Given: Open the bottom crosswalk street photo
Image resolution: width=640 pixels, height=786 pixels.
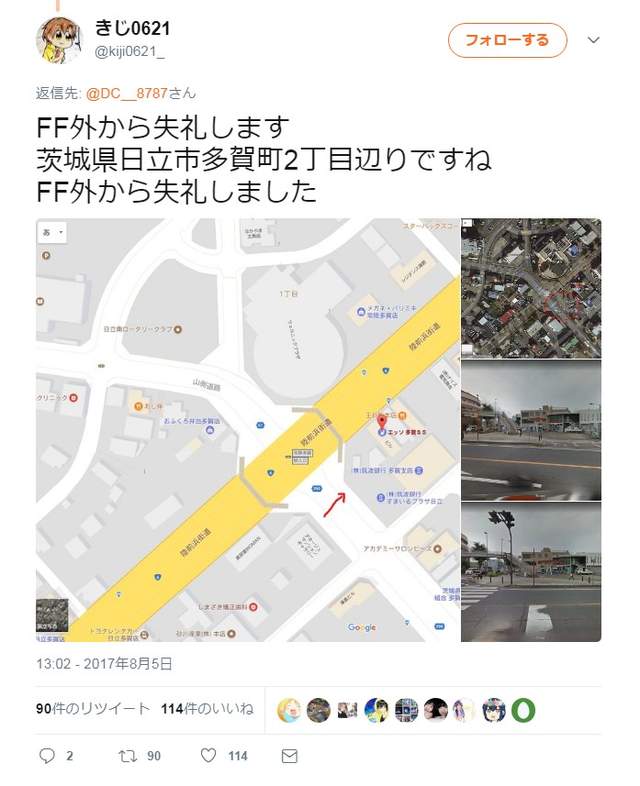Looking at the screenshot, I should click(531, 572).
